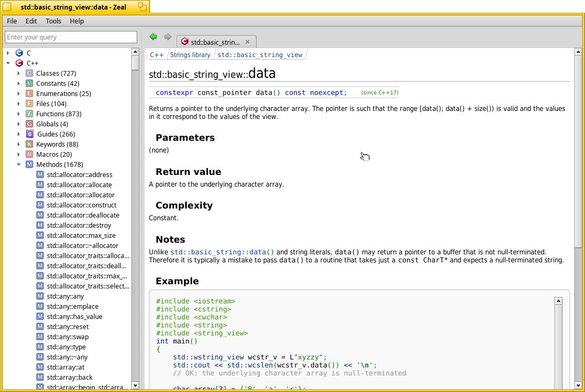Click the method icon beside std::array::back

point(40,377)
